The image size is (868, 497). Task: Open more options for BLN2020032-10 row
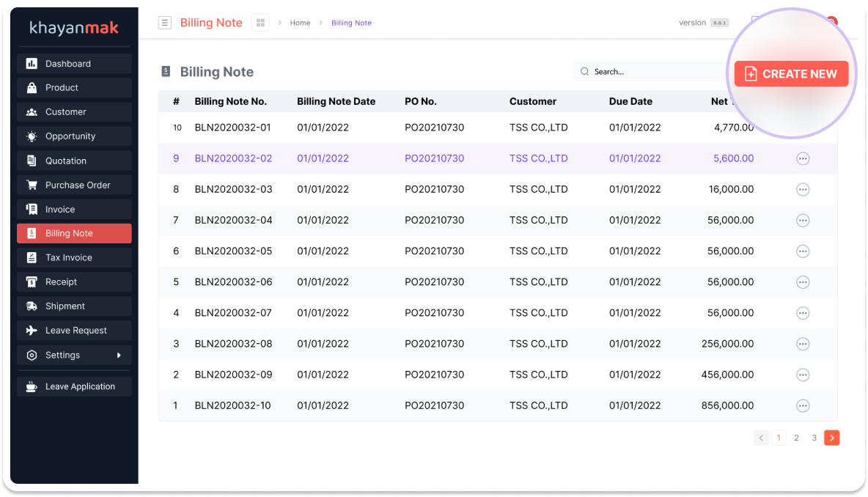tap(803, 406)
